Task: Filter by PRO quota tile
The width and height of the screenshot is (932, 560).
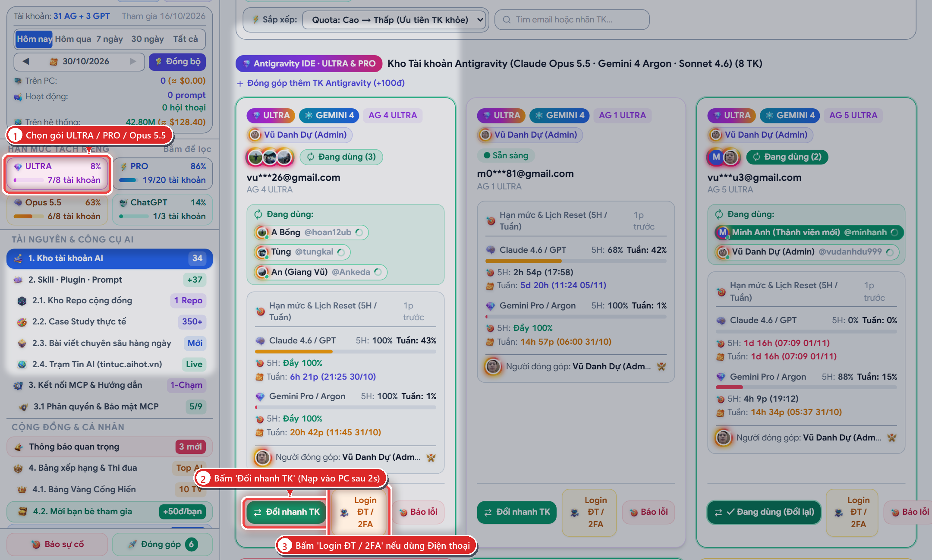Action: point(163,173)
